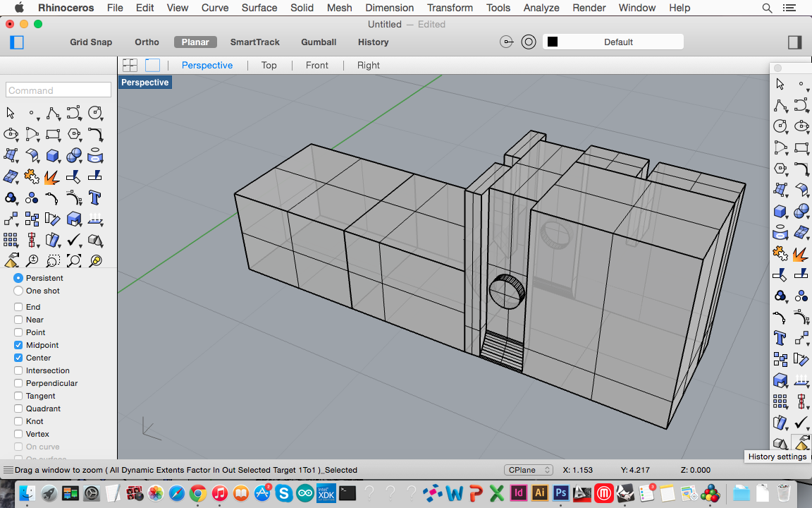Image resolution: width=812 pixels, height=508 pixels.
Task: Uncheck the Midpoint object snap
Action: click(x=18, y=345)
